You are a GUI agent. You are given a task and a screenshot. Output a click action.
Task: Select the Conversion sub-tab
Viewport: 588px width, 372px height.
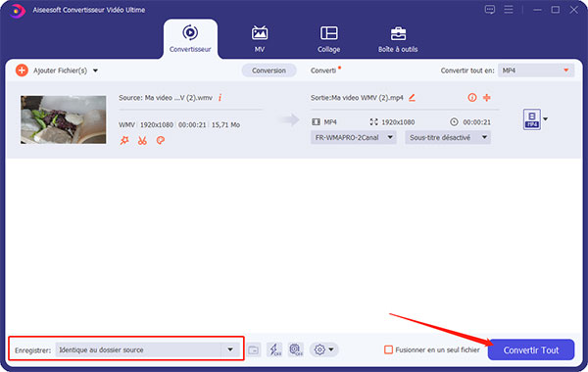(x=269, y=70)
